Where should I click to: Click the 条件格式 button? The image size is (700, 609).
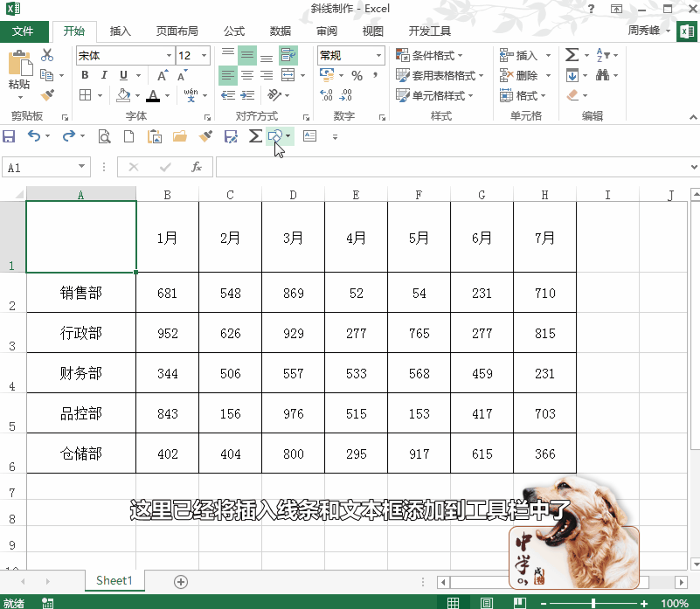(x=428, y=54)
